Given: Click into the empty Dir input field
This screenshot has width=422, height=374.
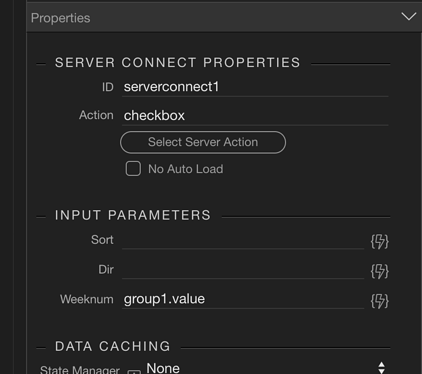Looking at the screenshot, I should click(x=243, y=270).
